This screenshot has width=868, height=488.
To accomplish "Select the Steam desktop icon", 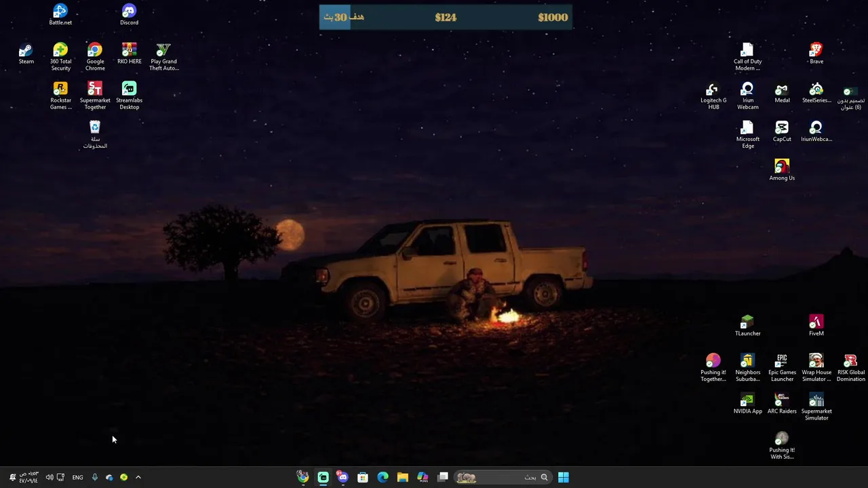I will [x=26, y=54].
